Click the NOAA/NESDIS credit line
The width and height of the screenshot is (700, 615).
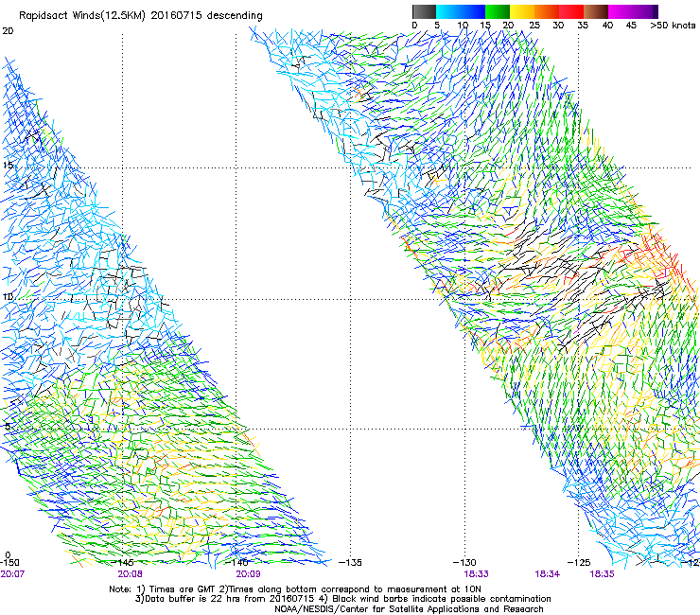(x=409, y=609)
